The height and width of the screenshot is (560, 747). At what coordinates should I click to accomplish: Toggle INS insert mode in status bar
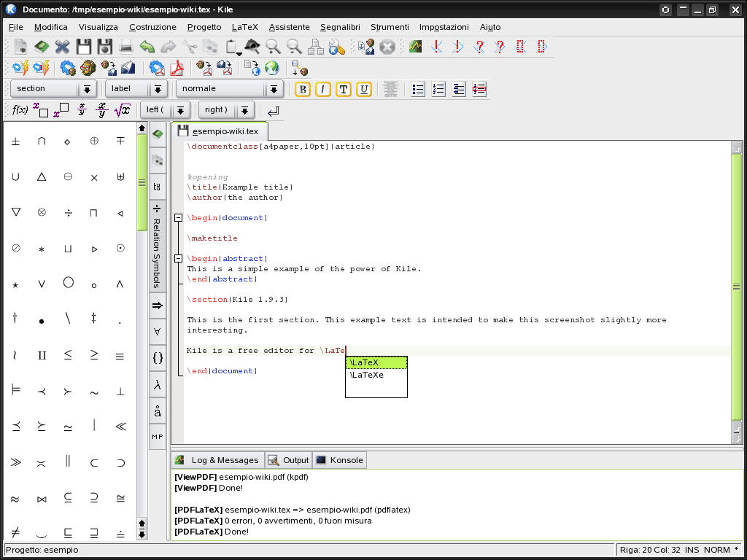point(693,550)
